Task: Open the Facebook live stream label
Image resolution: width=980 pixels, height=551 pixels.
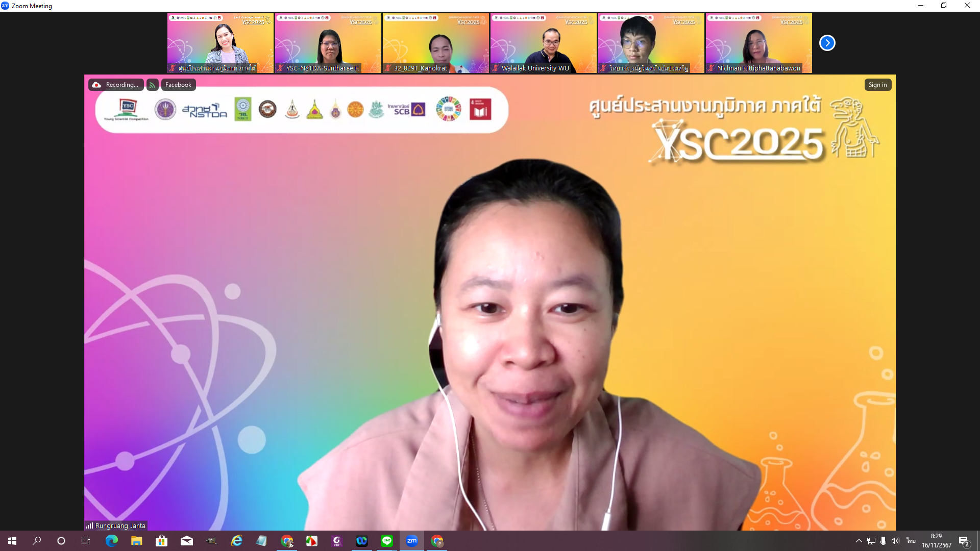Action: tap(178, 85)
